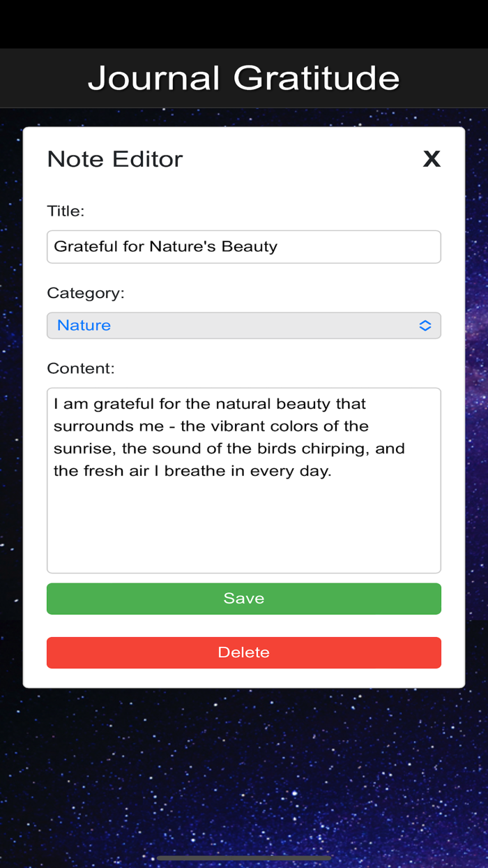Screen dimensions: 488x868
Task: Tap the Journal Gratitude header title
Action: pyautogui.click(x=243, y=78)
